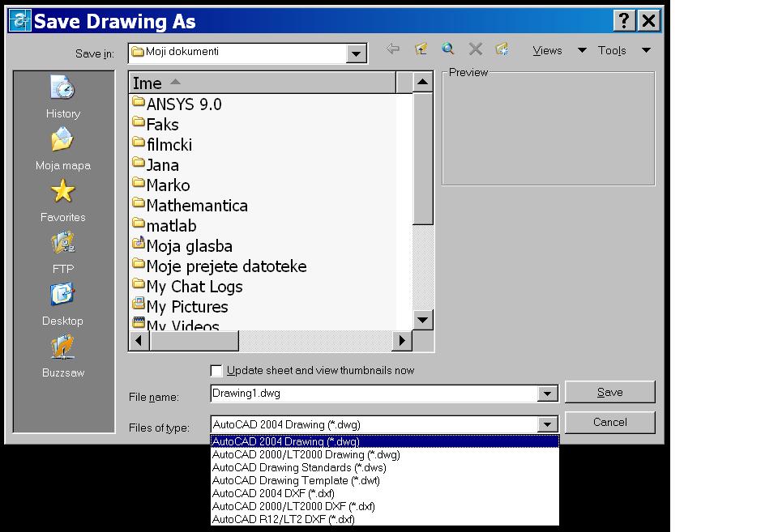Click the vertical scrollbar thumb in file list
This screenshot has width=778, height=532.
(x=423, y=159)
